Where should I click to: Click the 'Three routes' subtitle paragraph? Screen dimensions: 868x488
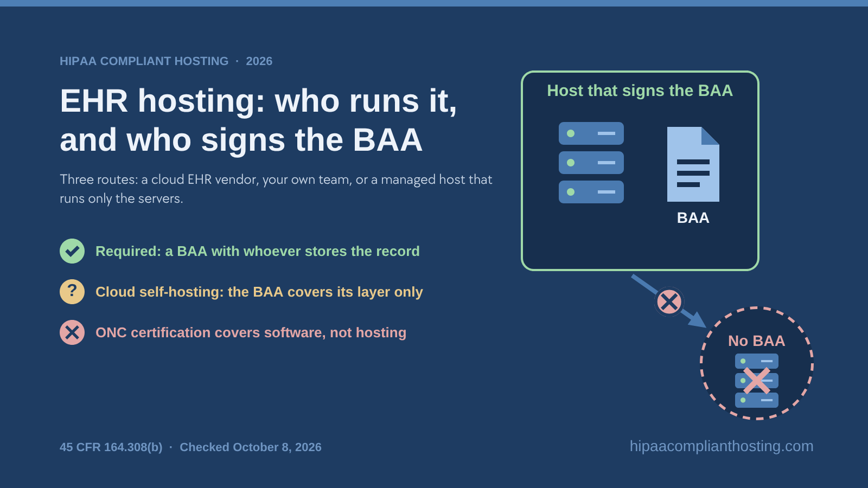276,189
